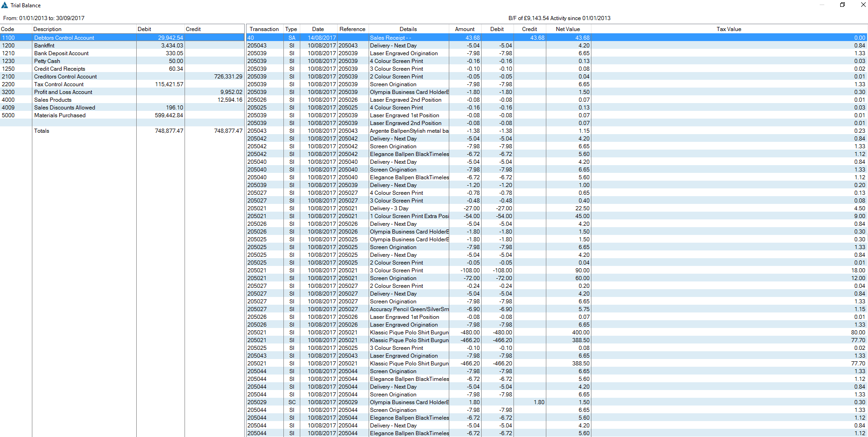Click account code 2100
The width and height of the screenshot is (868, 437).
(x=8, y=77)
